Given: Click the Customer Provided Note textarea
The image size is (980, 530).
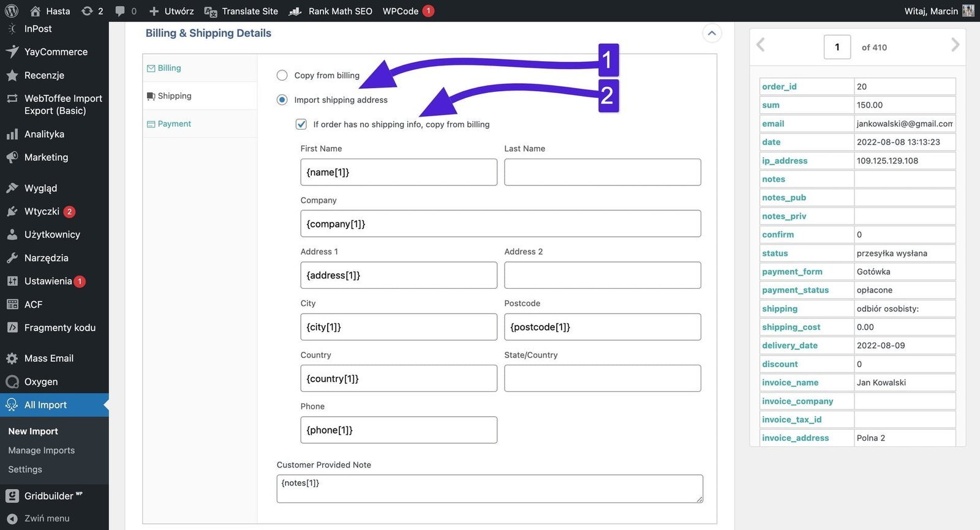Looking at the screenshot, I should click(489, 489).
